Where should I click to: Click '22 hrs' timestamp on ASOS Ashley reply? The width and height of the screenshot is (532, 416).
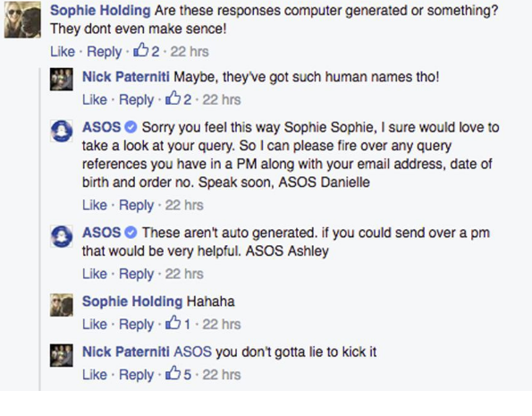coord(184,274)
